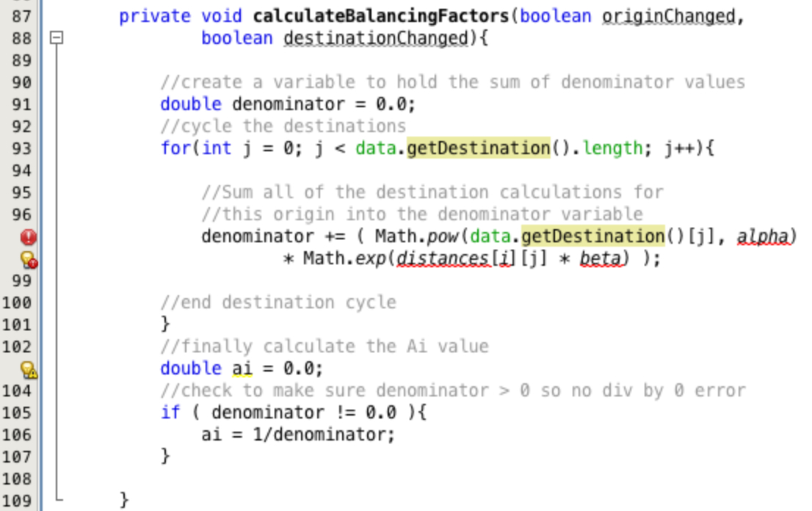Click the destinationChanged parameter
This screenshot has width=812, height=511.
[x=376, y=38]
